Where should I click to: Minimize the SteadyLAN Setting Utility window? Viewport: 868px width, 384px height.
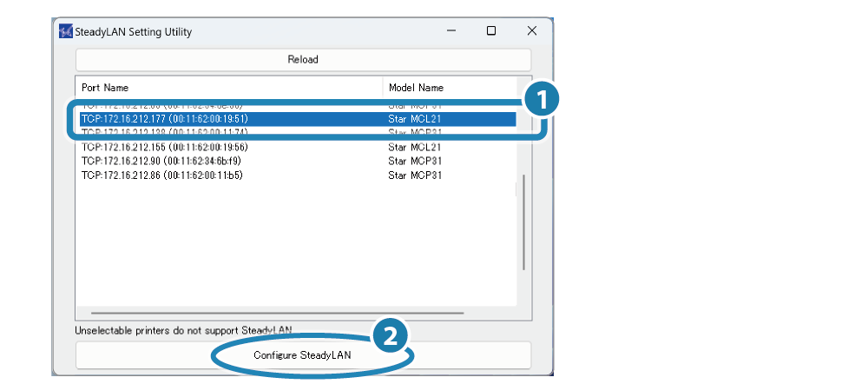pyautogui.click(x=451, y=31)
